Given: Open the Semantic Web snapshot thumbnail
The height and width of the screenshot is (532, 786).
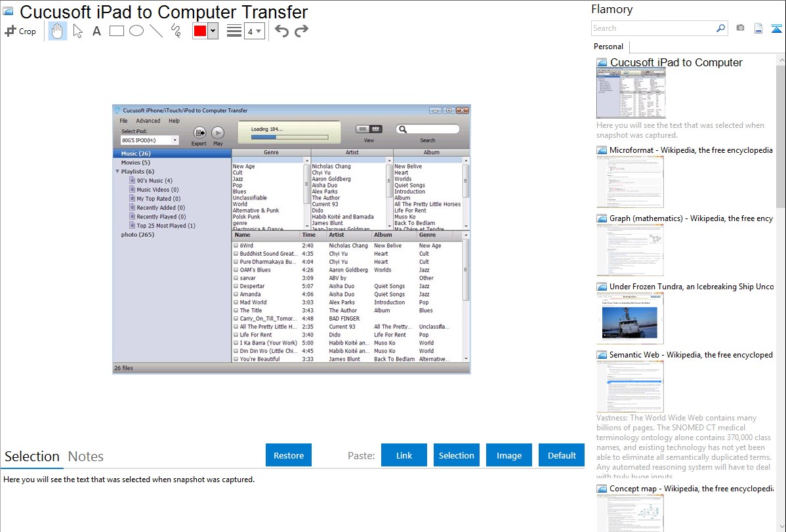Looking at the screenshot, I should (x=630, y=386).
